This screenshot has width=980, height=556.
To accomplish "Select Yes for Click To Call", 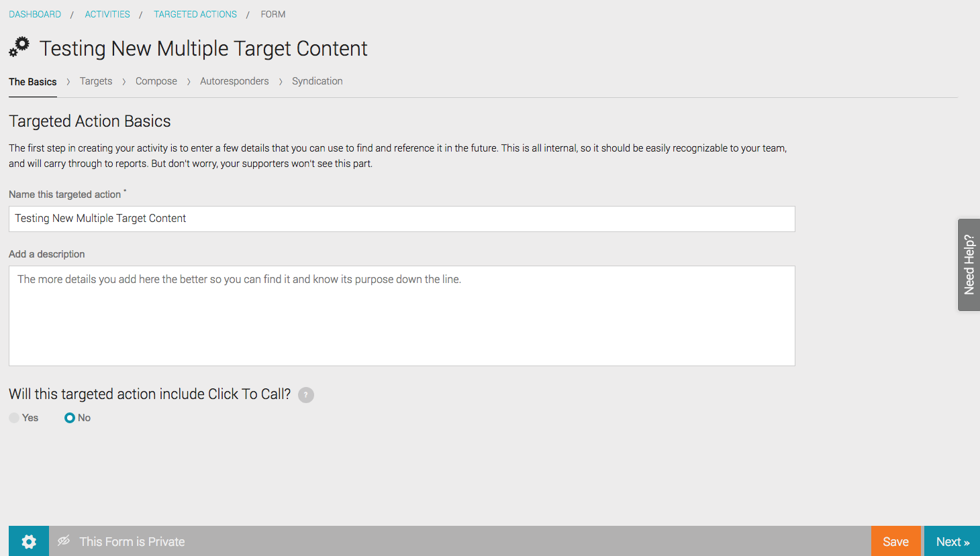I will click(14, 418).
